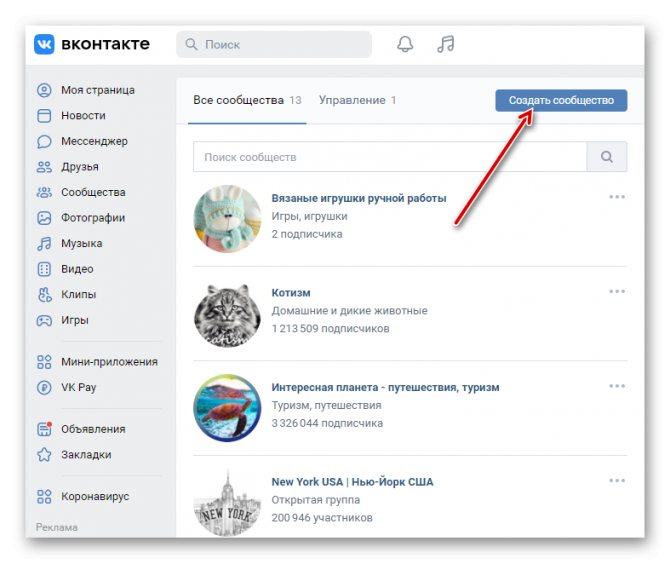This screenshot has height=564, width=670.
Task: Click the Клипы hand icon
Action: point(44,294)
